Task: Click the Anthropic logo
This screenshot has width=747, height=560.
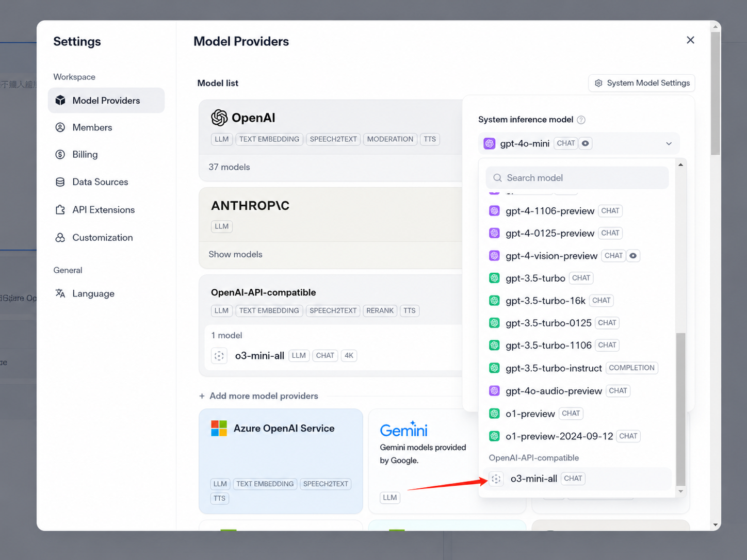Action: click(250, 206)
